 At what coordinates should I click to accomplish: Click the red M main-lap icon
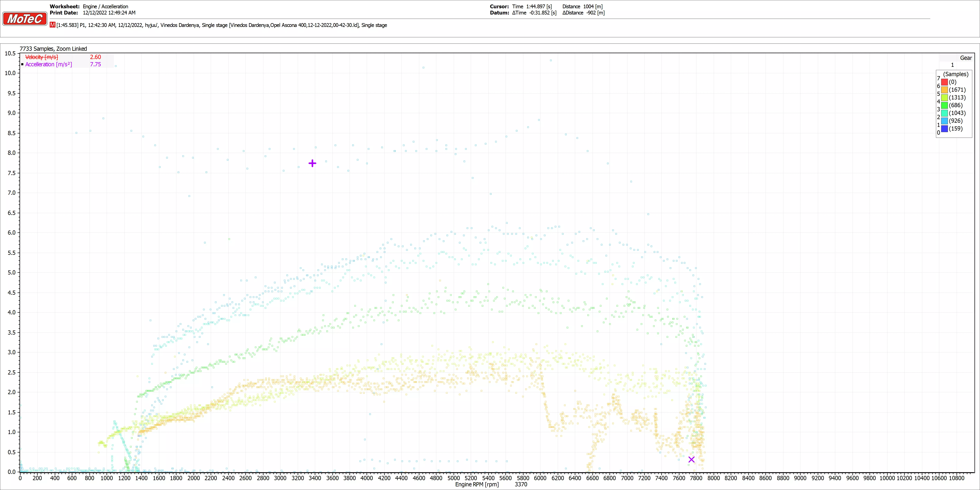point(52,25)
